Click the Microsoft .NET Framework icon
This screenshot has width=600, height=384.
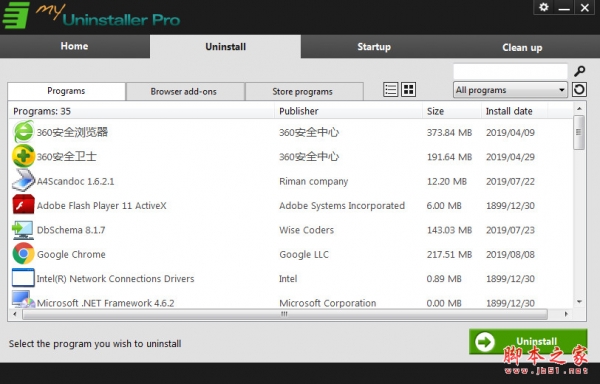(x=23, y=300)
